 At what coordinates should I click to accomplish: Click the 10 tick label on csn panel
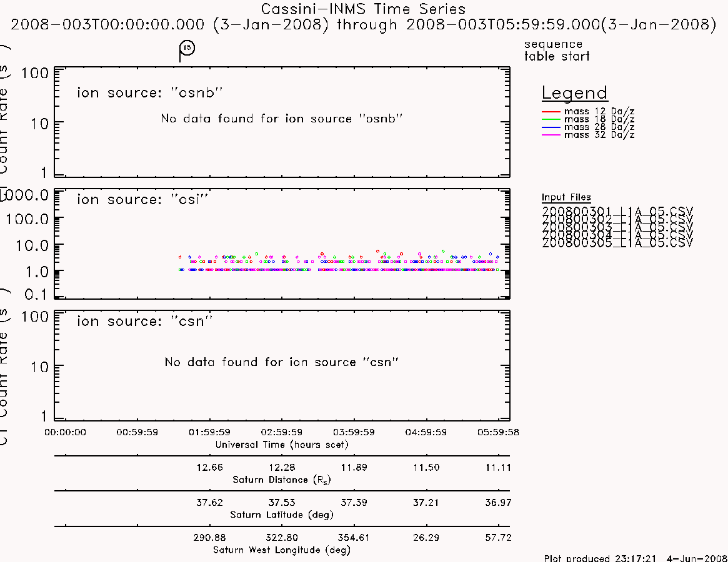click(39, 367)
